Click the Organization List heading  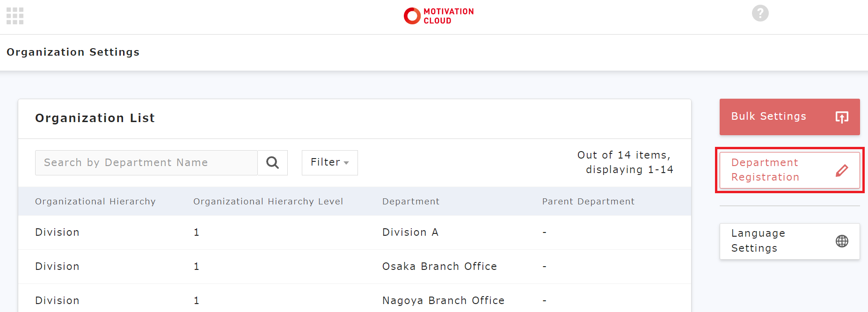coord(95,118)
